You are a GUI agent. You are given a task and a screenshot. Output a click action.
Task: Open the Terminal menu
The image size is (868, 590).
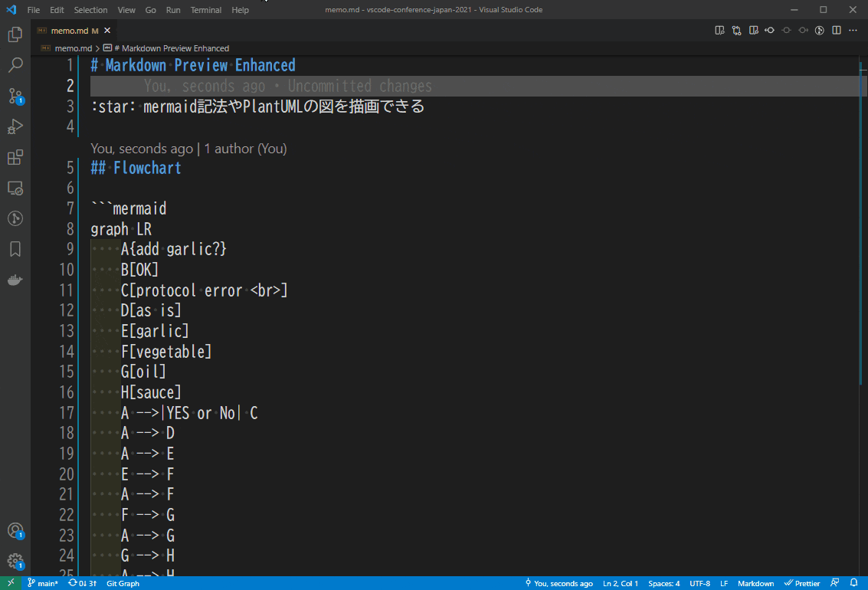206,10
